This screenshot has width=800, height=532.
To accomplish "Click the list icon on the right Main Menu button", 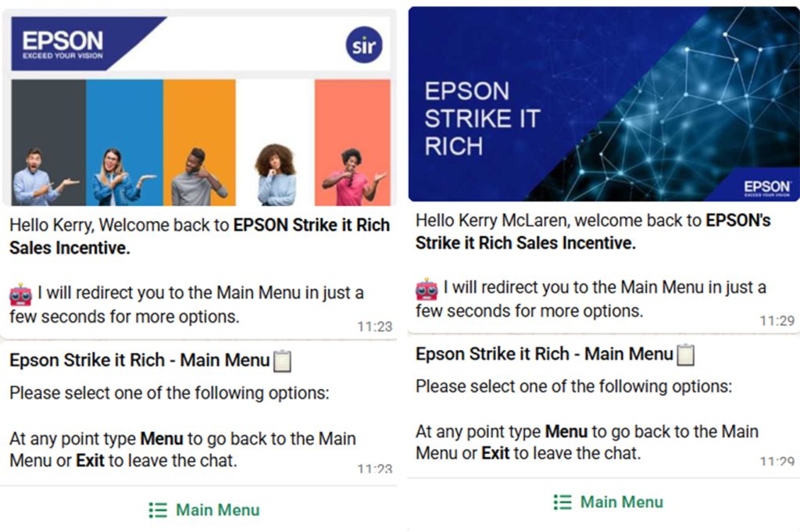I will pyautogui.click(x=562, y=502).
